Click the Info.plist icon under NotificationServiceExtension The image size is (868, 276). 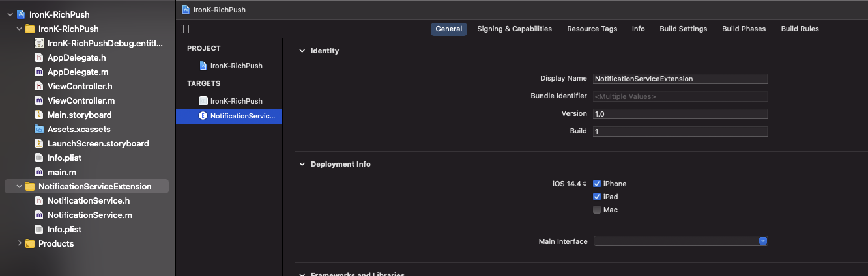coord(39,229)
